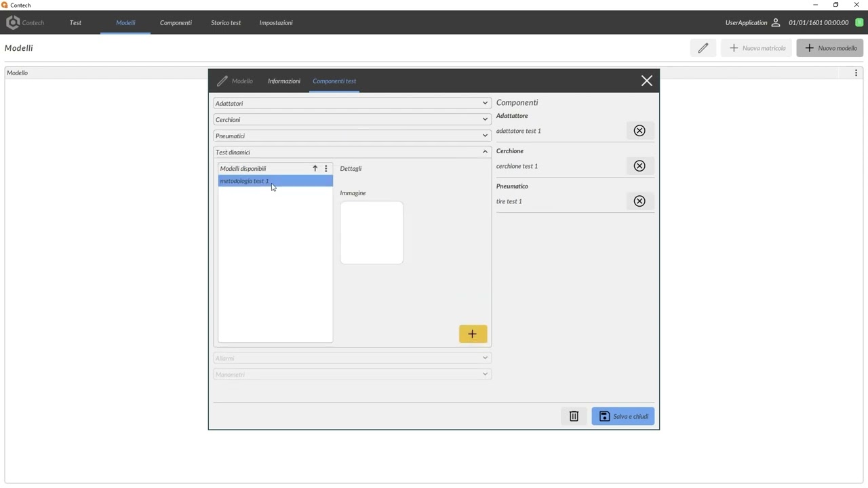Minimize the Contech window
Image resolution: width=868 pixels, height=488 pixels.
click(x=815, y=5)
